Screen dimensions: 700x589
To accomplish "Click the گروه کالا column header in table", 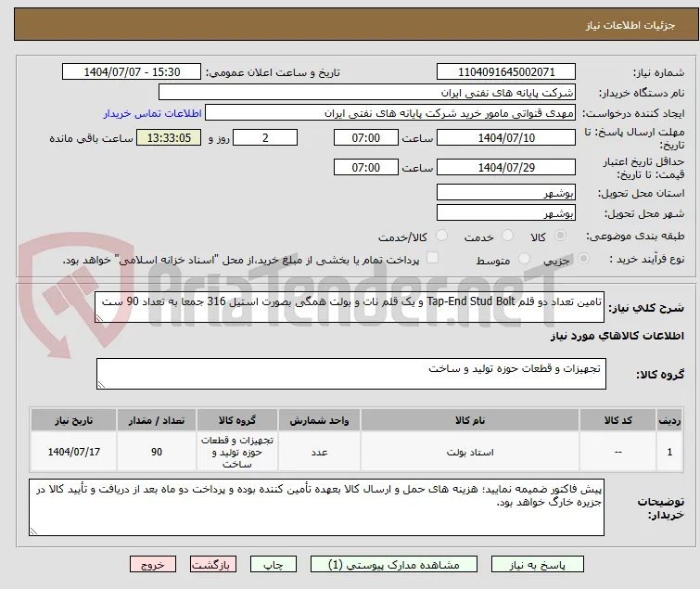I will coord(237,421).
